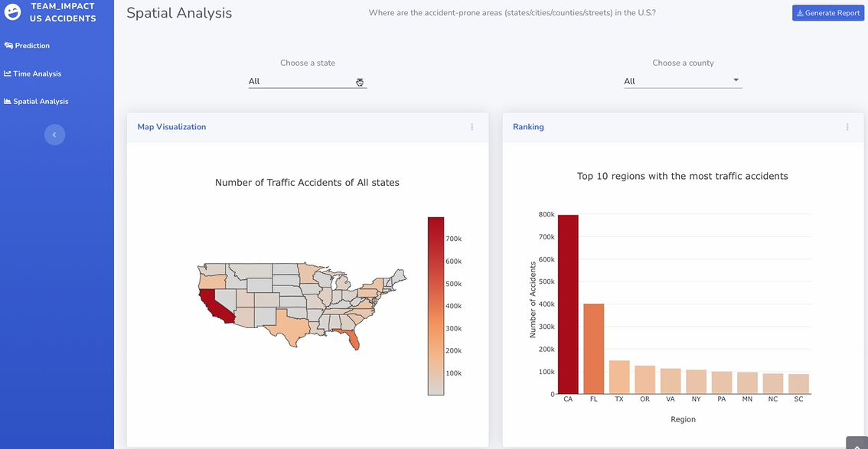Open Time Analysis from sidebar
Viewport: 868px width, 449px height.
click(x=36, y=74)
